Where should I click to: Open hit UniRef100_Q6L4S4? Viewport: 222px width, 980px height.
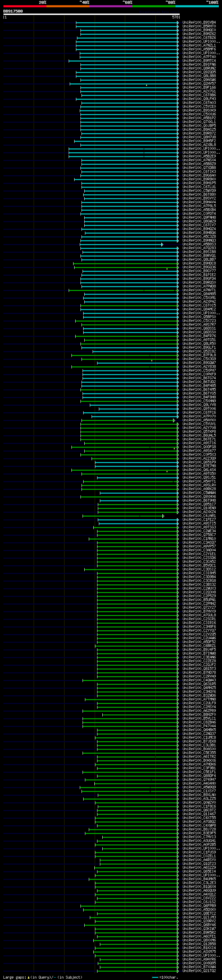199,470
